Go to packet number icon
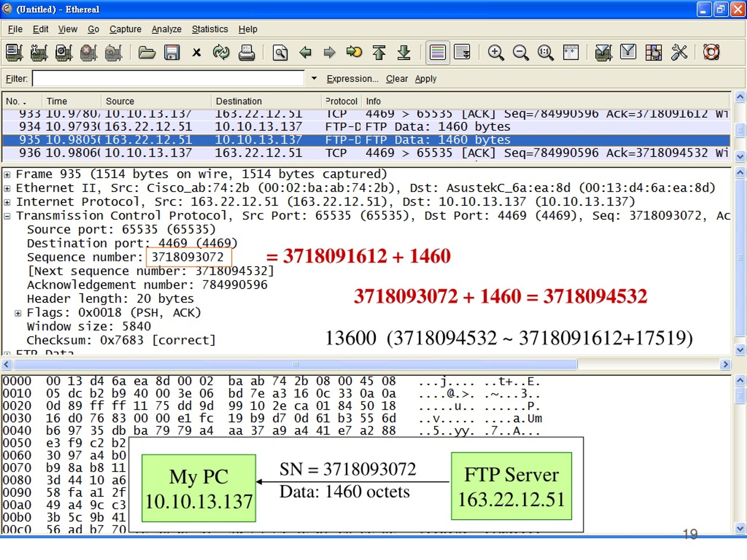Image resolution: width=747 pixels, height=560 pixels. pos(354,52)
